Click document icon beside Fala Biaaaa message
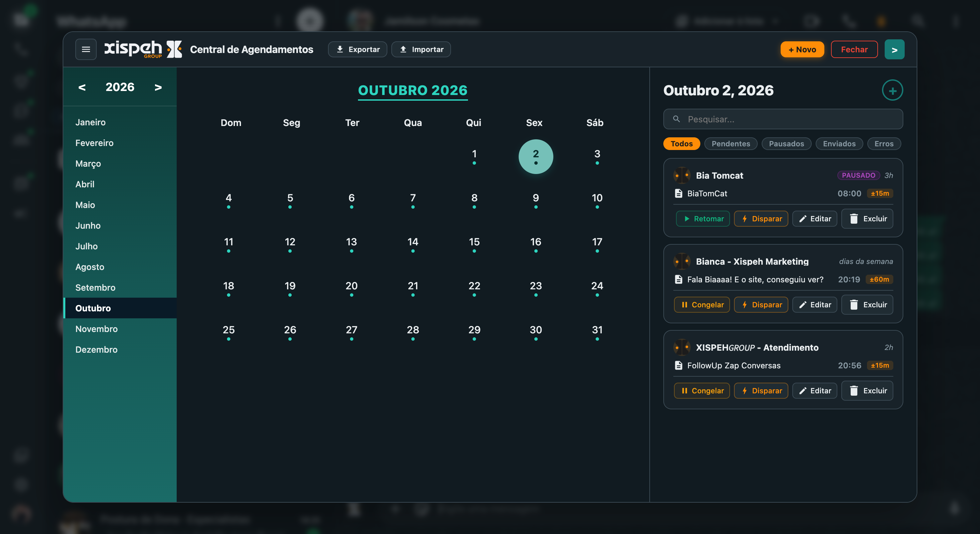This screenshot has width=980, height=534. pos(678,280)
